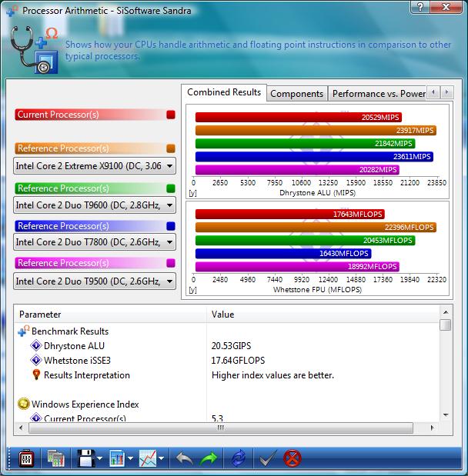Click the floppy disk save icon
This screenshot has height=476, width=468.
86,458
